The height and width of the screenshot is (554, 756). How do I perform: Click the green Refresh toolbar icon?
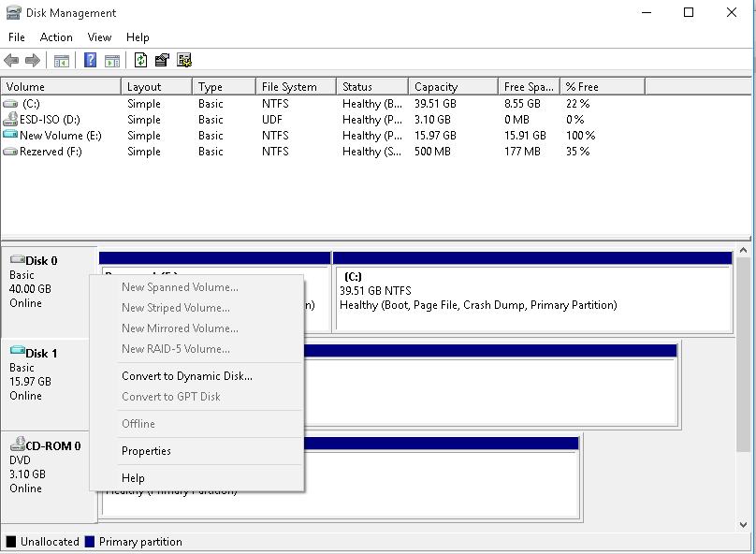tap(140, 60)
